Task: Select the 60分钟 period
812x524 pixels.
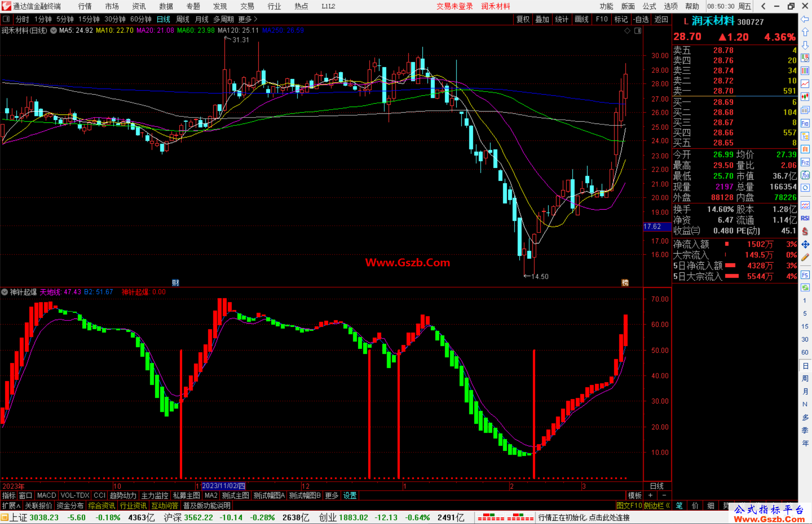Action: pos(141,19)
